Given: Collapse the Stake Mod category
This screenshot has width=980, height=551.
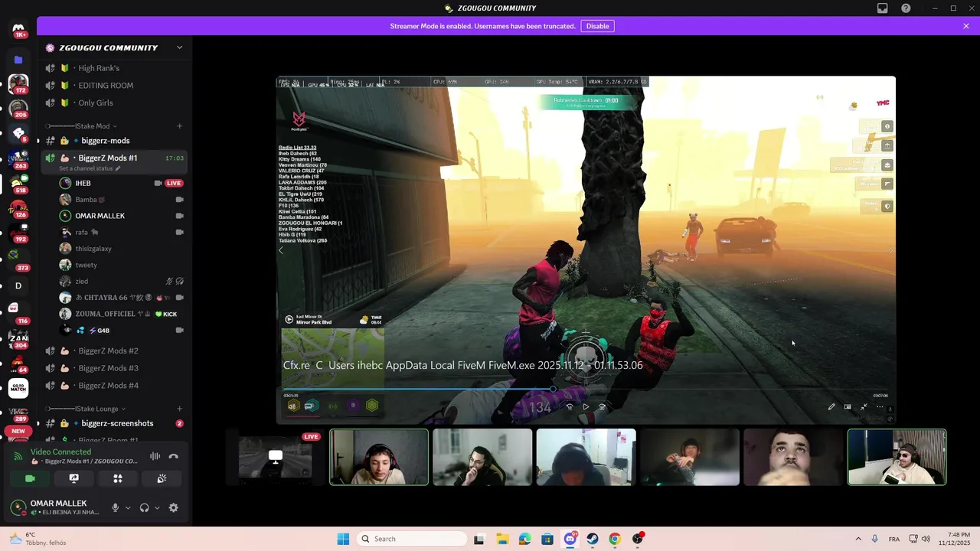Looking at the screenshot, I should (81, 126).
